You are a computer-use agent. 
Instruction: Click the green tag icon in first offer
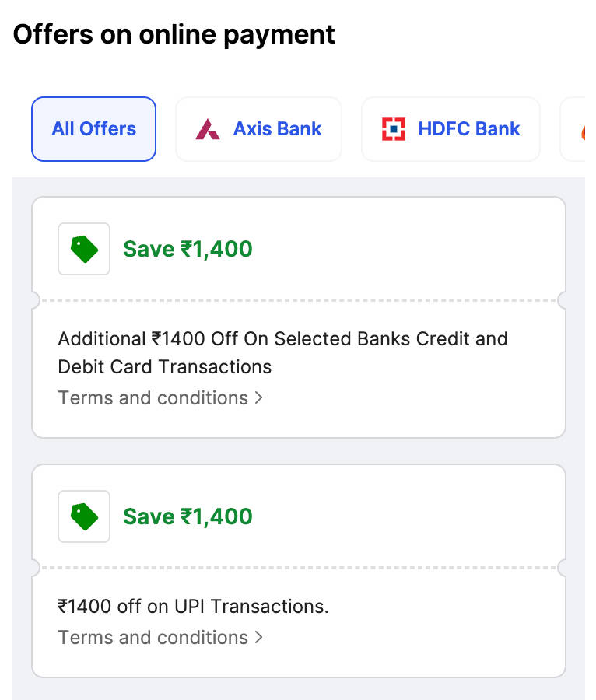(84, 249)
